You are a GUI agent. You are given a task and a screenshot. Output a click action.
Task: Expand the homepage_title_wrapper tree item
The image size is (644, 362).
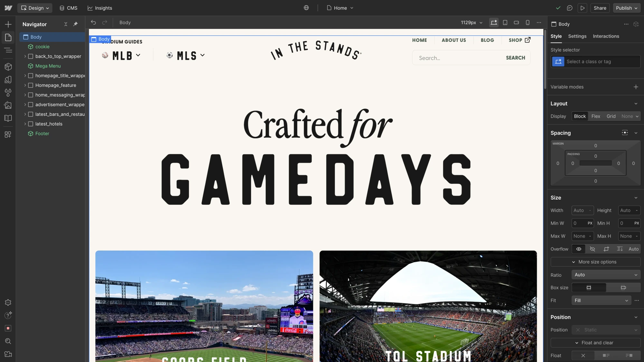pos(25,76)
